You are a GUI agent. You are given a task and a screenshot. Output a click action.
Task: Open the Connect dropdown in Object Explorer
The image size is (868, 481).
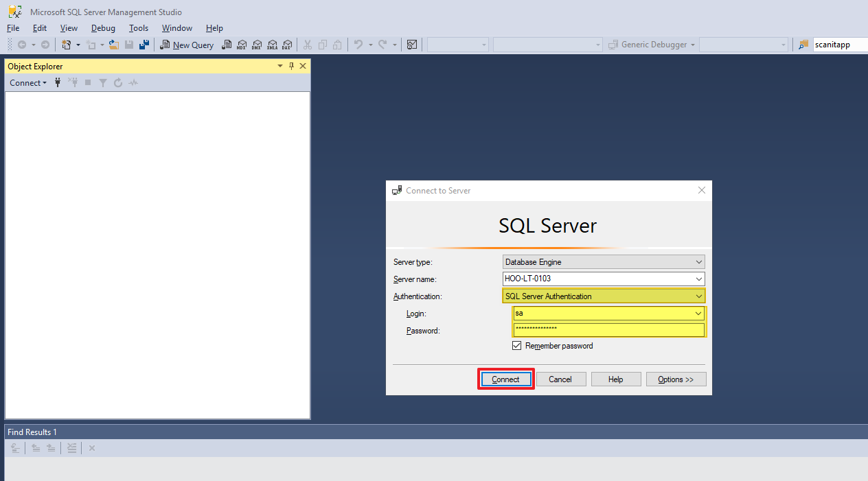(28, 82)
